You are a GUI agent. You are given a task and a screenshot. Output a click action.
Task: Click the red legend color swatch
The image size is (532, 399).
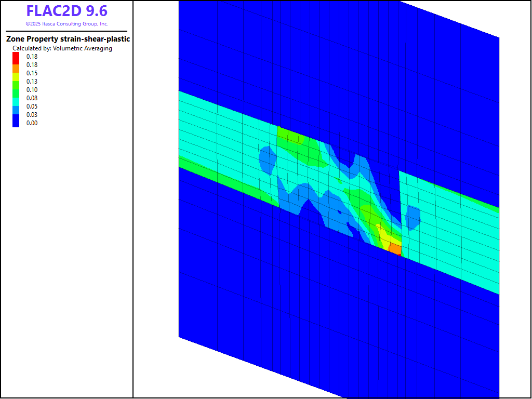16,57
